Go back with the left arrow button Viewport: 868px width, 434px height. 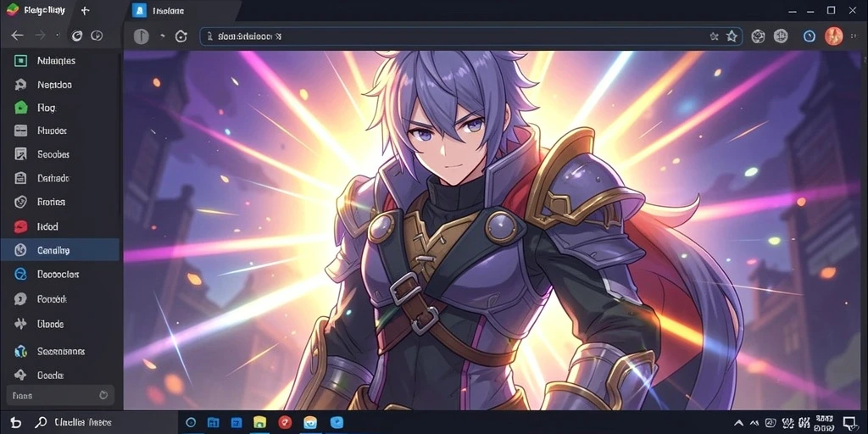[x=17, y=36]
